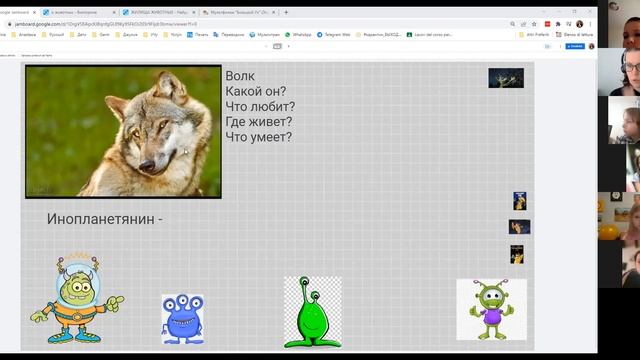640x360 pixels.
Task: Select the dark tree thumbnail at top right
Action: pyautogui.click(x=506, y=78)
